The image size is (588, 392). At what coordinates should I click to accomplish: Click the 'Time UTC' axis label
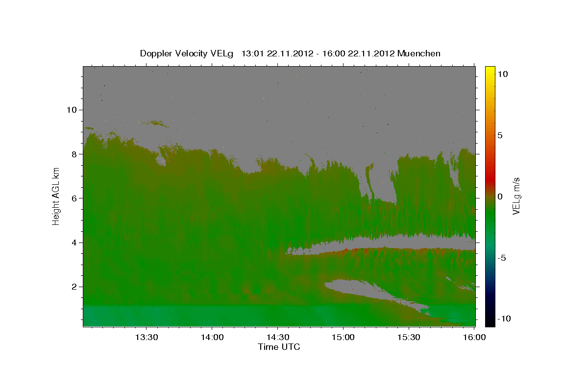(279, 347)
